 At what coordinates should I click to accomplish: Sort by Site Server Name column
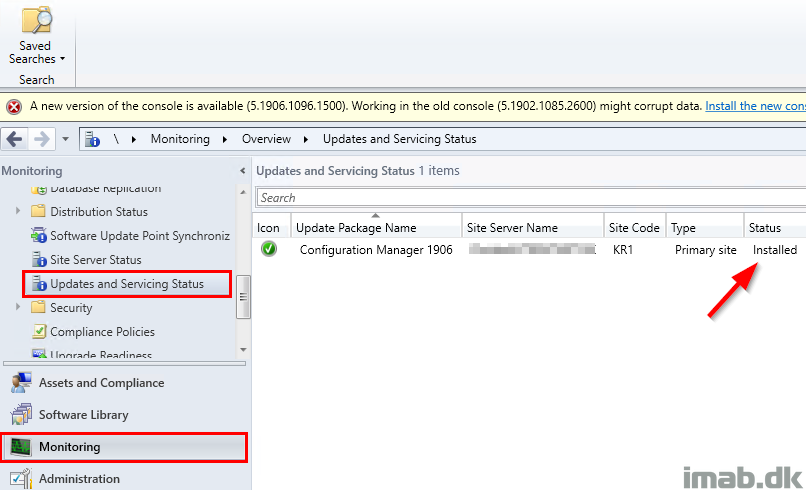click(x=533, y=228)
